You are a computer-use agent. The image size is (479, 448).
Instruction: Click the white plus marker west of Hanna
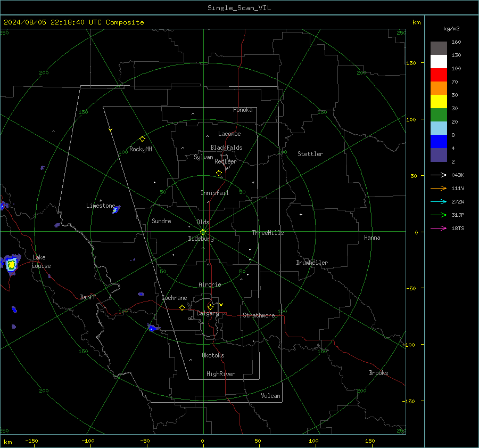(301, 214)
